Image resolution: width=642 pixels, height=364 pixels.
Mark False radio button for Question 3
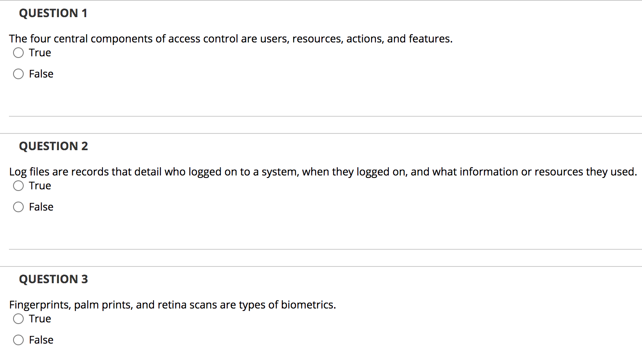[x=18, y=340]
